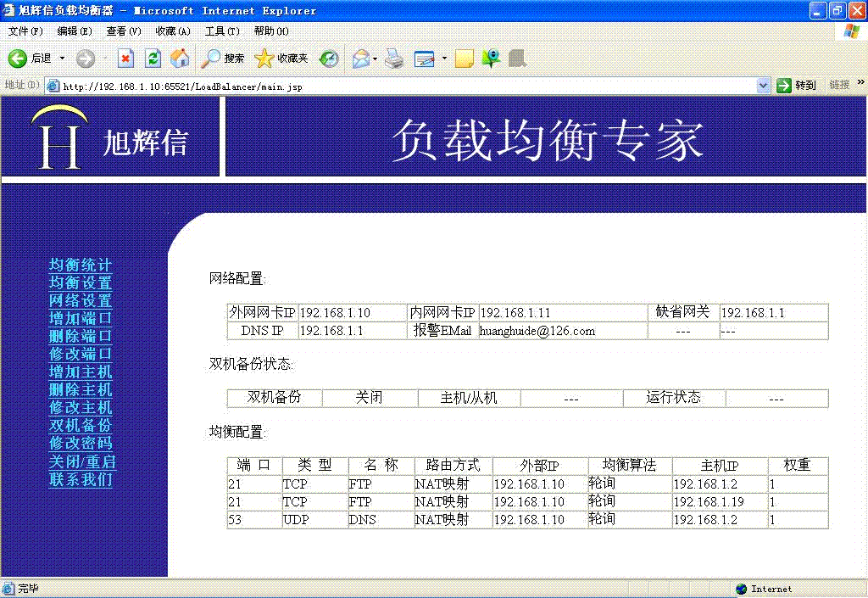Open the 修改端口 link
Screen dimensions: 868x598
click(81, 353)
